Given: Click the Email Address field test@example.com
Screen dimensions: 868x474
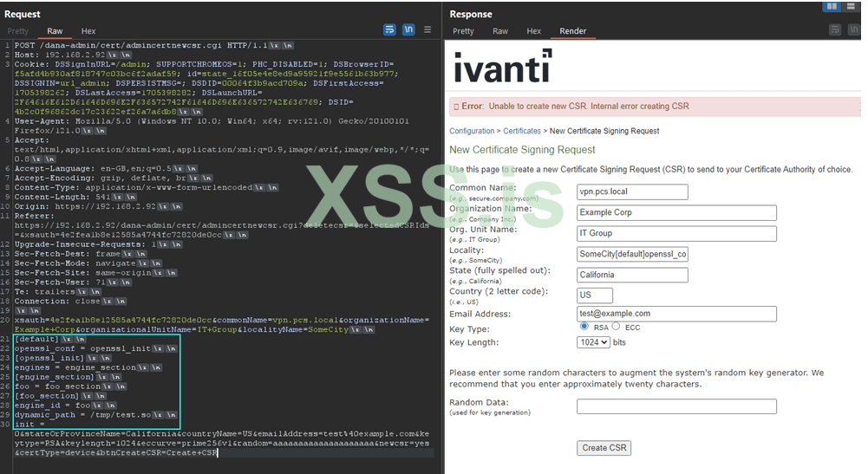Looking at the screenshot, I should [x=676, y=314].
